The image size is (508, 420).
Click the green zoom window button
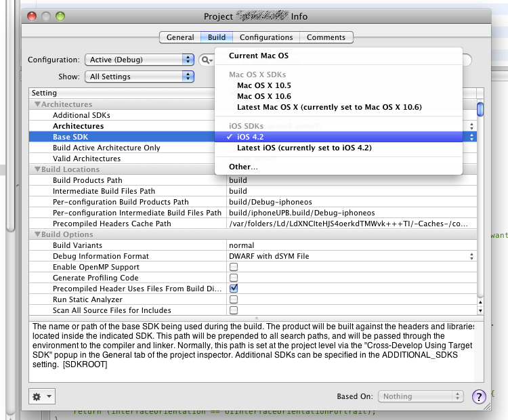pos(60,16)
